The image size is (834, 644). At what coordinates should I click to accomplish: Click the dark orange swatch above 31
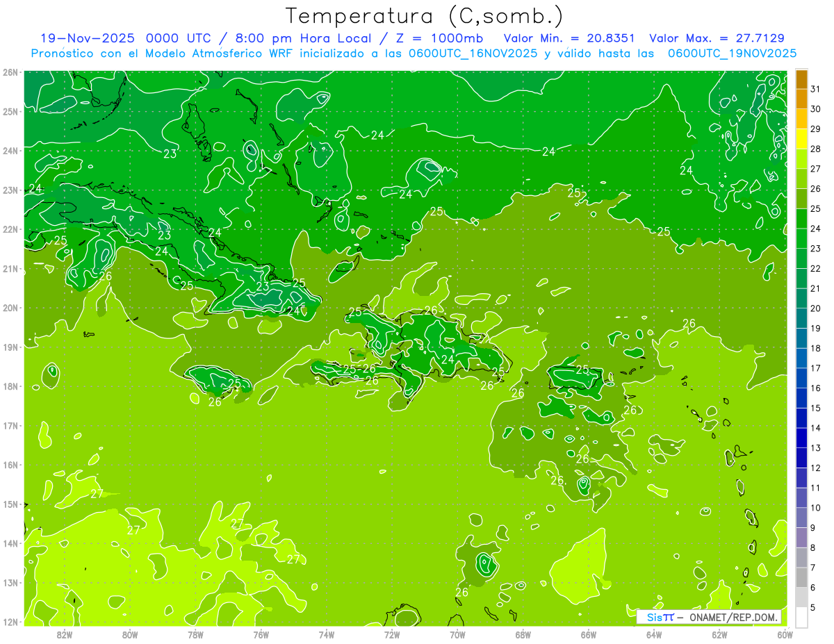[801, 80]
